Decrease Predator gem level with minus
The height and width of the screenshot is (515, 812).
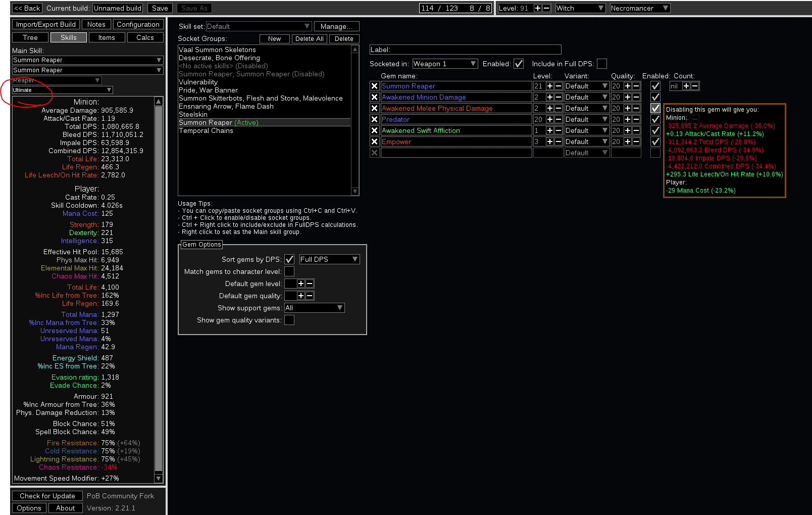click(x=559, y=119)
